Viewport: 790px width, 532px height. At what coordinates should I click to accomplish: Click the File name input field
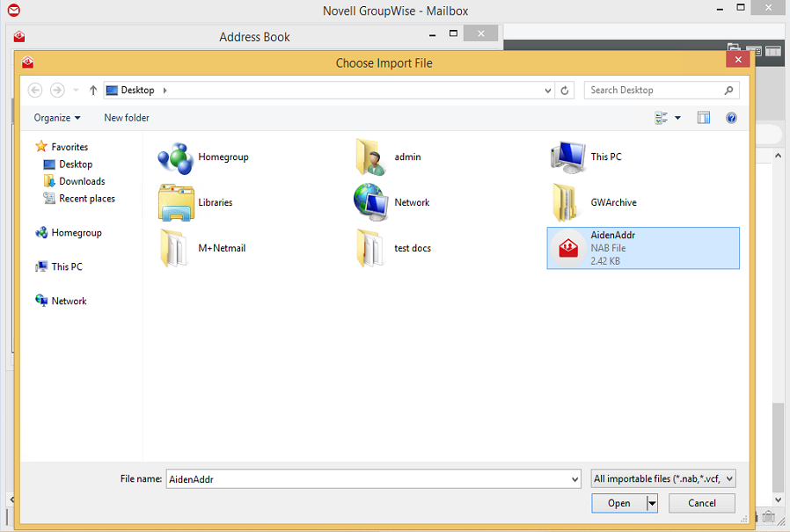tap(369, 478)
